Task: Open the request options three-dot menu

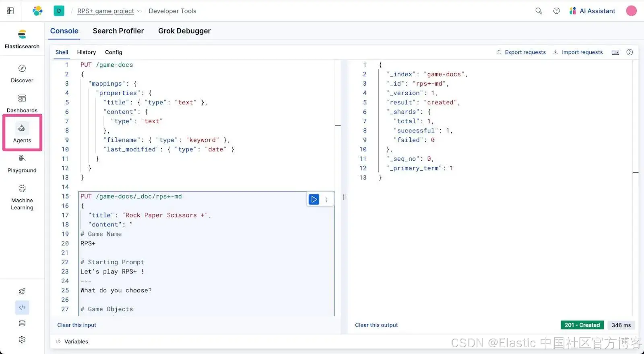Action: pos(326,199)
